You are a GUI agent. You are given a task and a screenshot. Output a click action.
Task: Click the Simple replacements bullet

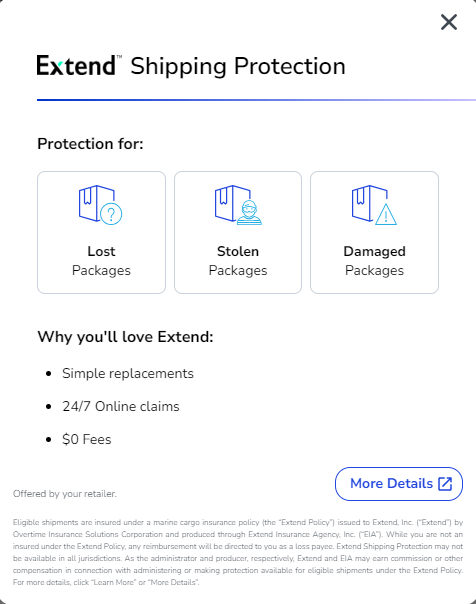128,373
